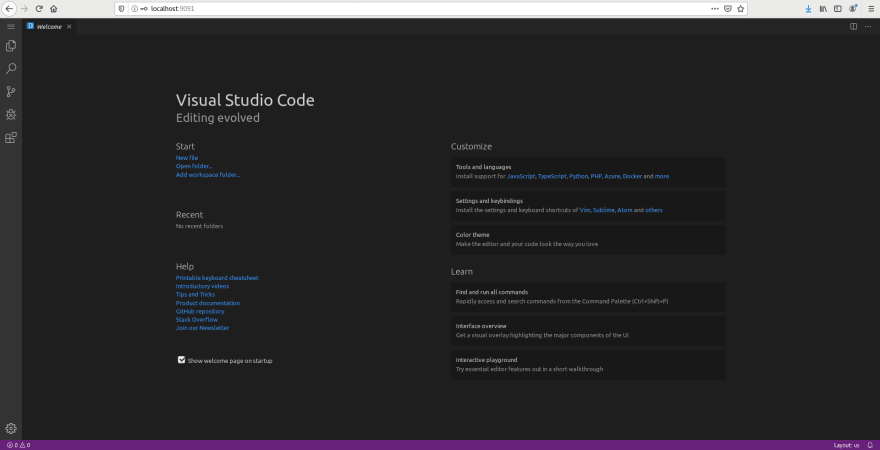880x450 pixels.
Task: Open the Interactive playground card
Action: [x=588, y=365]
